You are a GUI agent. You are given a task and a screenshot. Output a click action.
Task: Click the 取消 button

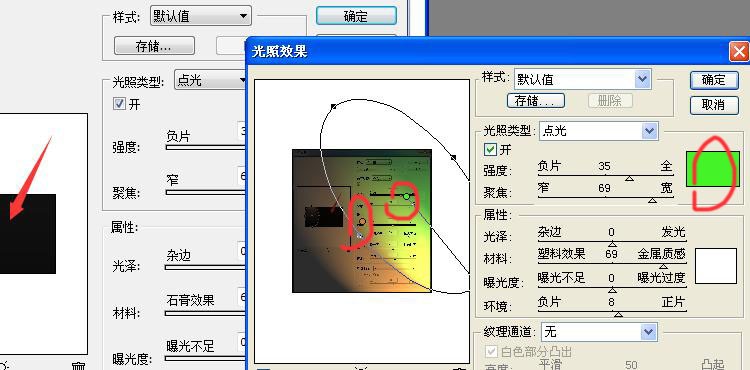(x=714, y=105)
